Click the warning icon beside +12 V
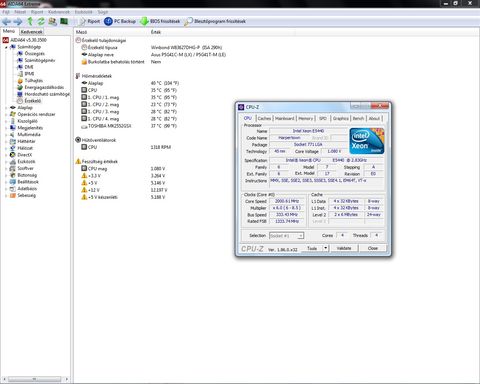The width and height of the screenshot is (480, 384). tap(84, 190)
